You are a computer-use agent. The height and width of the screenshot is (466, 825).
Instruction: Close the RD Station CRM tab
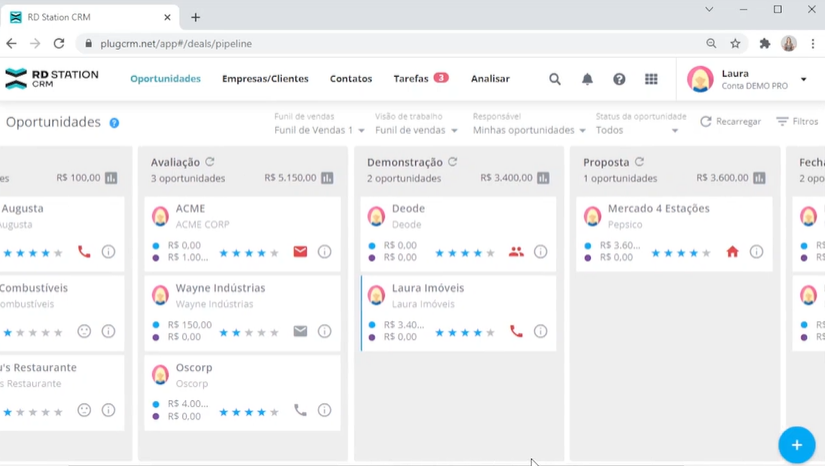pos(167,17)
